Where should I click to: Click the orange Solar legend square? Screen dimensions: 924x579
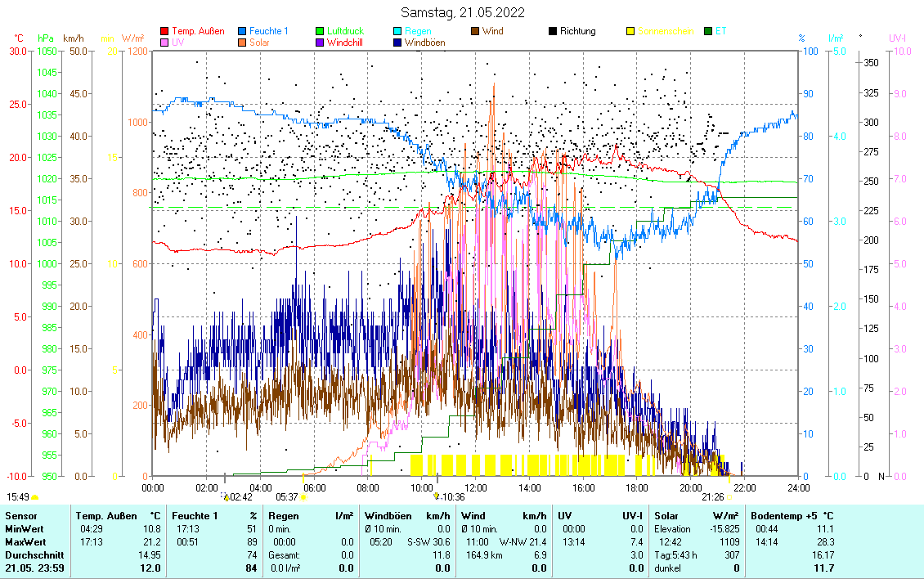coord(243,43)
